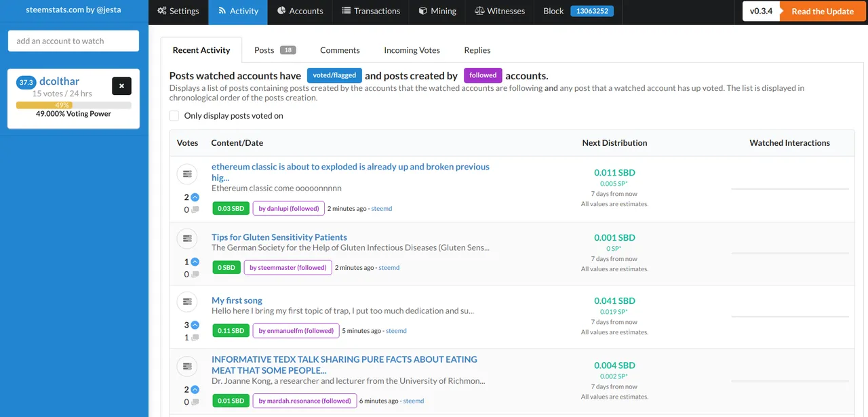Click comment bubble icon on My first song
This screenshot has height=417, width=868.
point(195,338)
